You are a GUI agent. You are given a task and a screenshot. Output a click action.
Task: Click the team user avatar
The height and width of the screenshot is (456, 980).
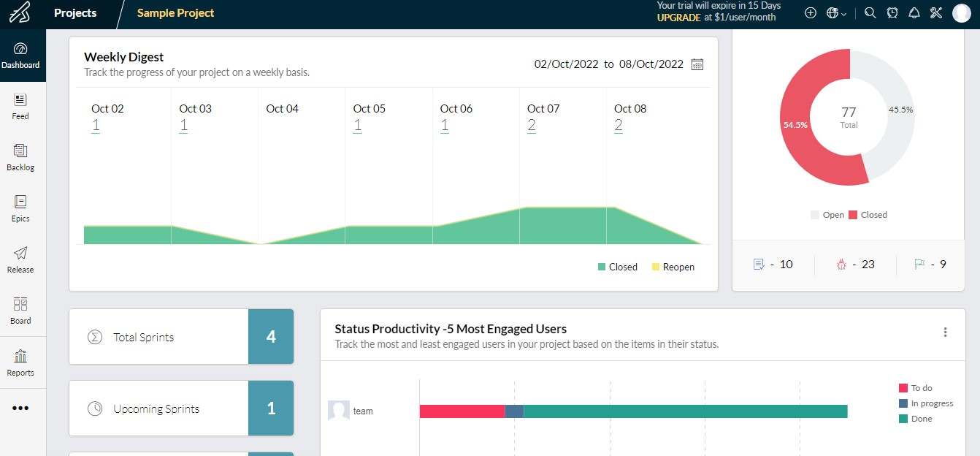(x=338, y=411)
